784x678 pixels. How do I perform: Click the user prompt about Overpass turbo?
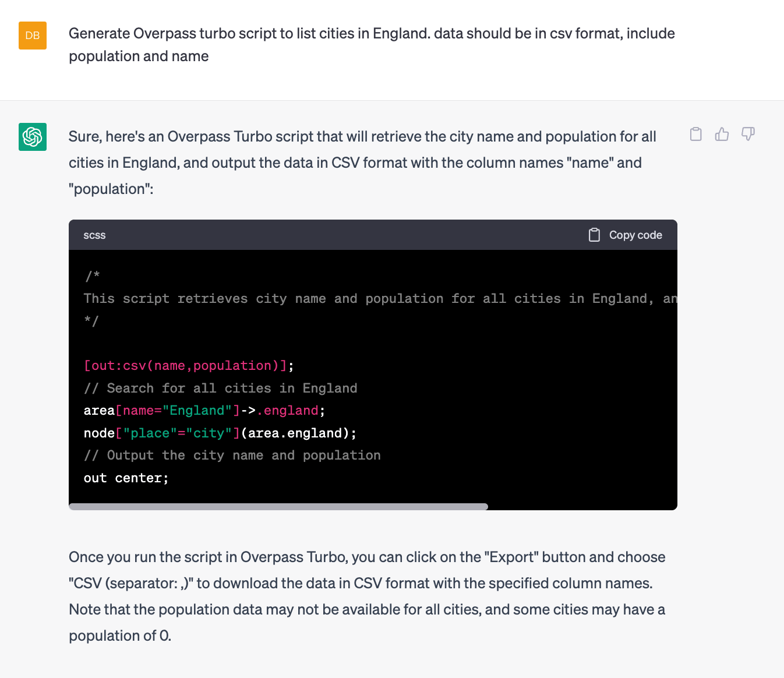(x=372, y=45)
